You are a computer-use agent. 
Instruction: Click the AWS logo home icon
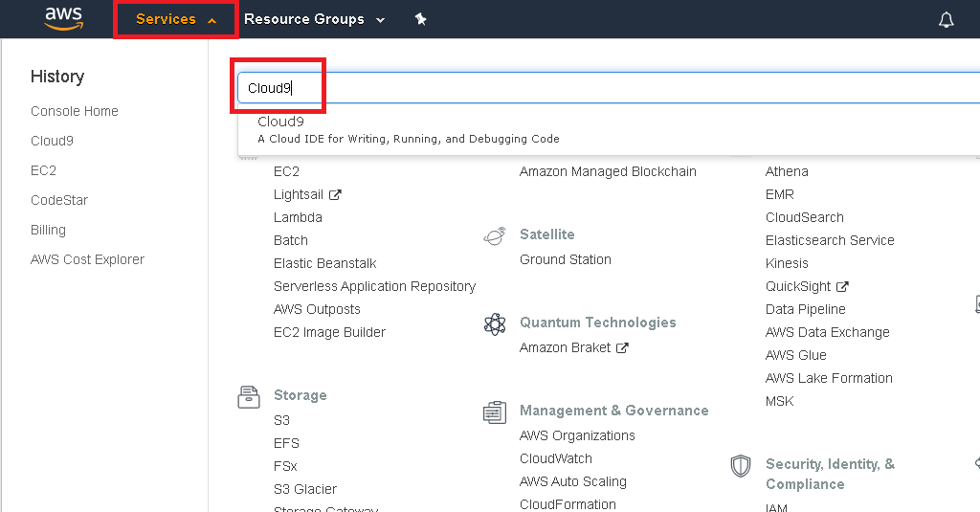pyautogui.click(x=64, y=19)
